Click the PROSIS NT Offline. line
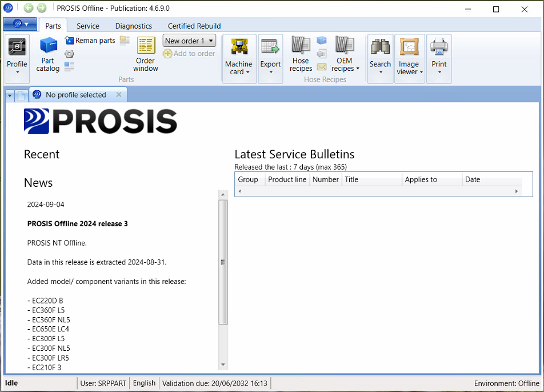Viewport: 544px width, 392px height. (57, 243)
